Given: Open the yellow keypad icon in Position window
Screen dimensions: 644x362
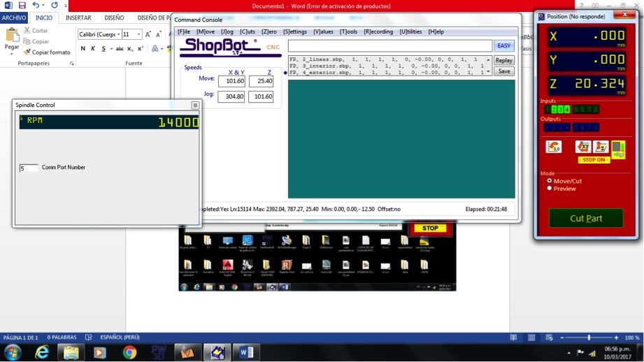Looking at the screenshot, I should pos(618,150).
